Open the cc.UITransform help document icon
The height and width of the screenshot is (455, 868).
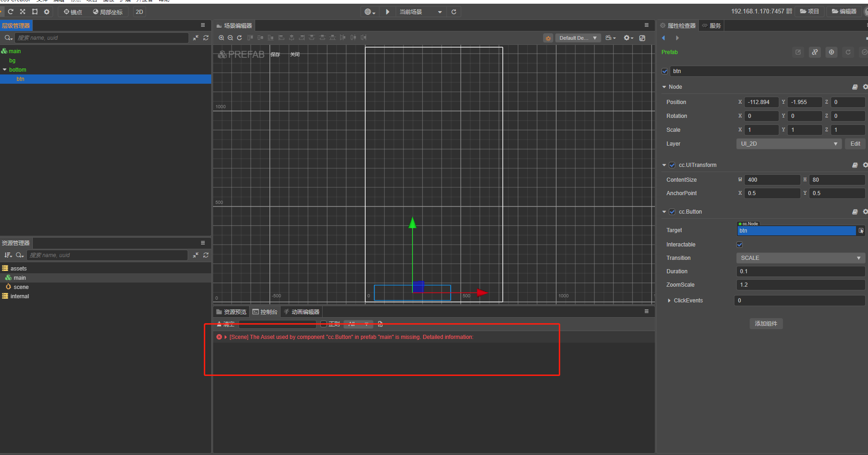[855, 165]
